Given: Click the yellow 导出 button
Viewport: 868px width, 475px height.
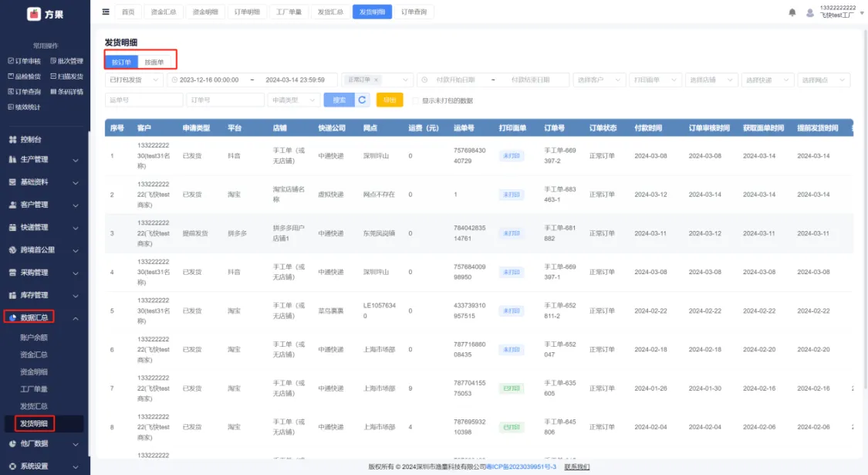Looking at the screenshot, I should pos(390,100).
